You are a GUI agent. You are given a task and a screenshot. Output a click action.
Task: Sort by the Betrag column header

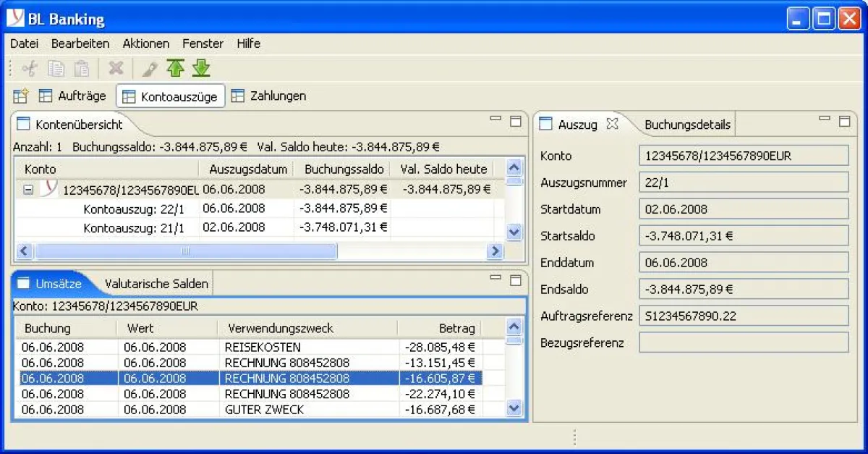[x=439, y=328]
